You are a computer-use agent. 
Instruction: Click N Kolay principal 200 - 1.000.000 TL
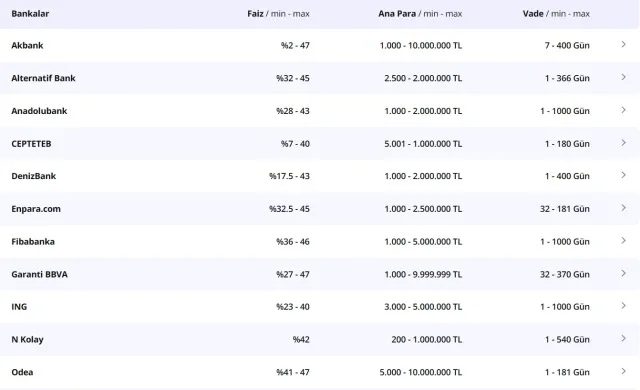coord(427,339)
